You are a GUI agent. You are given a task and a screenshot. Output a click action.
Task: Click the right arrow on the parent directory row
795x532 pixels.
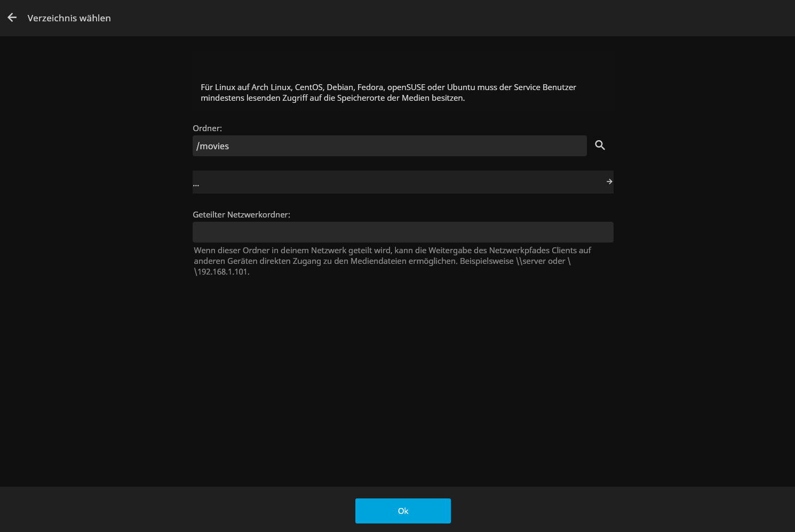tap(609, 182)
